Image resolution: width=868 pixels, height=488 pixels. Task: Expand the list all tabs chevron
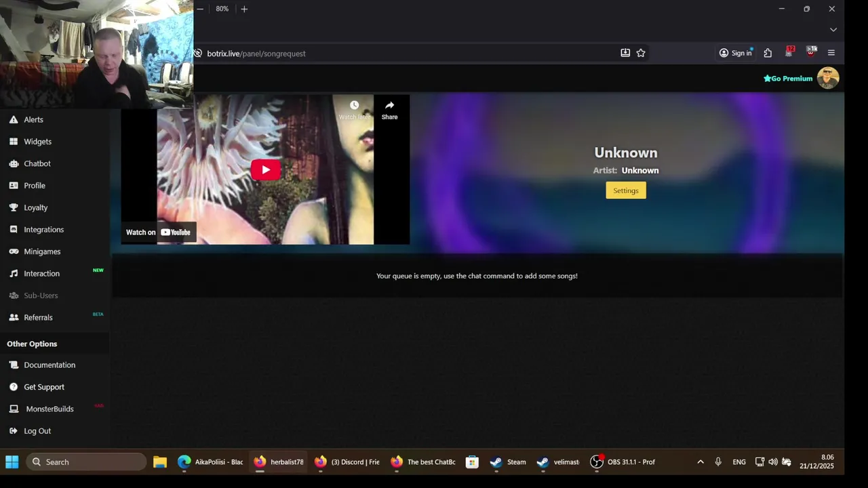pyautogui.click(x=833, y=30)
